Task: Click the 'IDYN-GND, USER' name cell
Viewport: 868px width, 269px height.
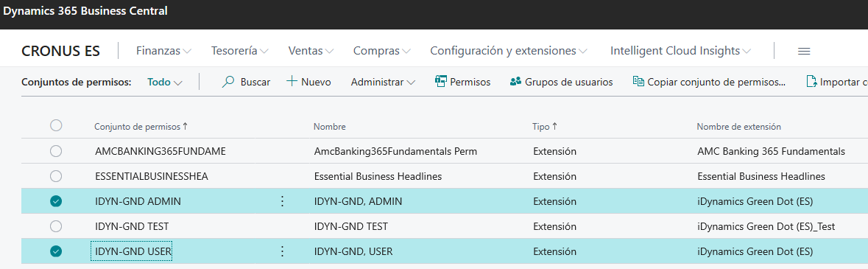Action: pyautogui.click(x=353, y=251)
